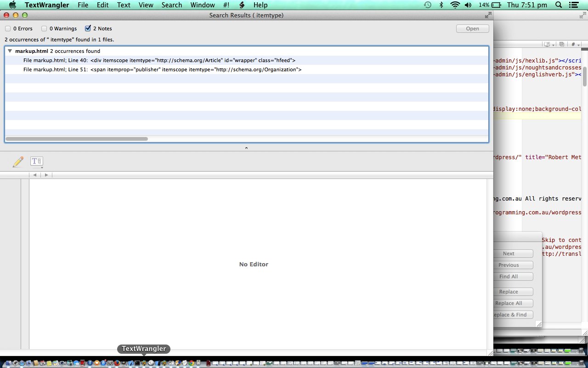Open the View menu
588x368 pixels.
(x=146, y=5)
